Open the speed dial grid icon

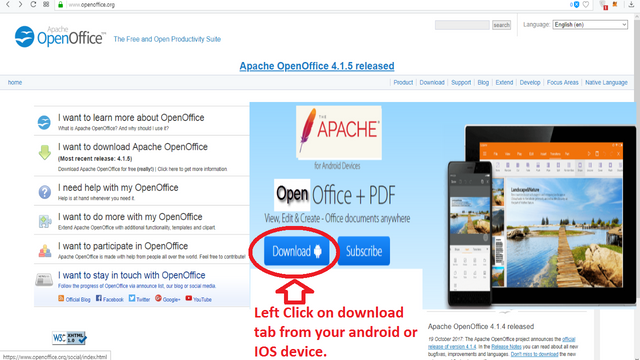[x=46, y=4]
